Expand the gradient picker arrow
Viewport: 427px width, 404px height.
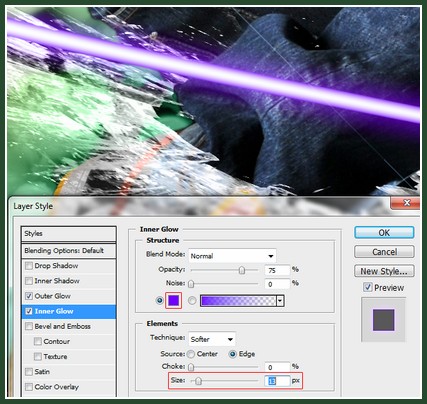pos(280,301)
